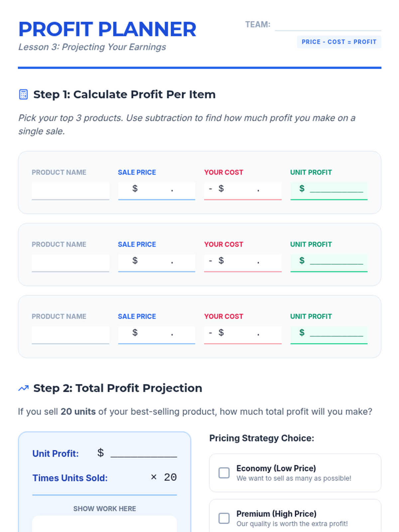Click the Show Work Here box
Screen dimensions: 399x532
[104, 524]
